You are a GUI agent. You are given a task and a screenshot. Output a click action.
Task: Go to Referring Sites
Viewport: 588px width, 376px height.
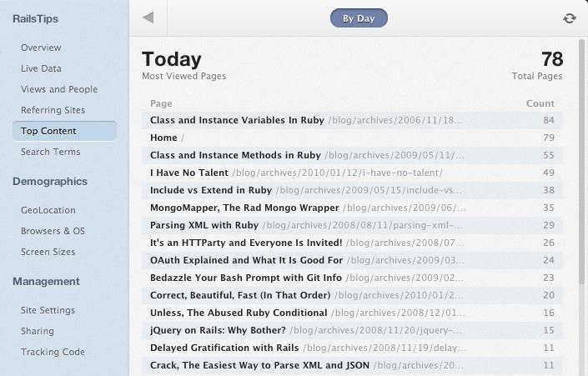point(53,110)
